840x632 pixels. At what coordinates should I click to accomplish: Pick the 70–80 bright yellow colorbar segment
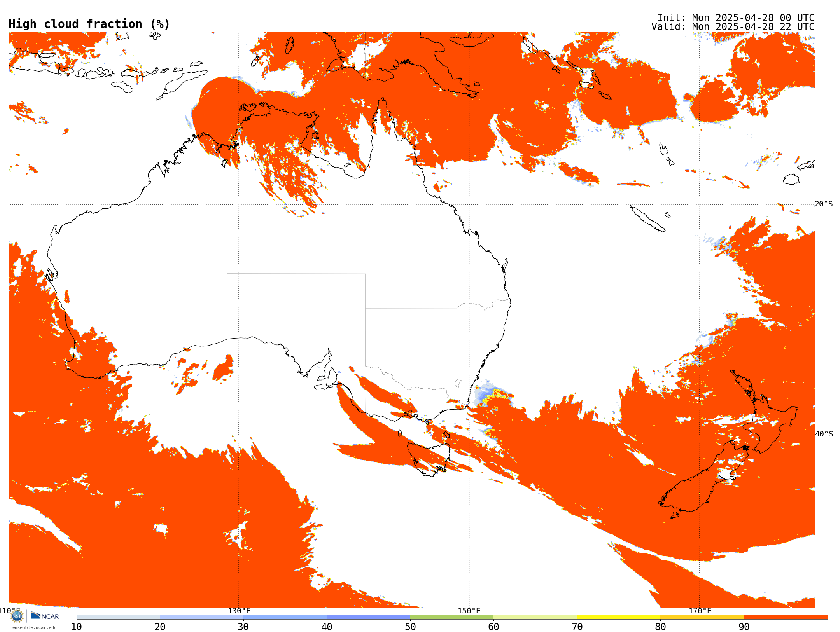[x=619, y=617]
